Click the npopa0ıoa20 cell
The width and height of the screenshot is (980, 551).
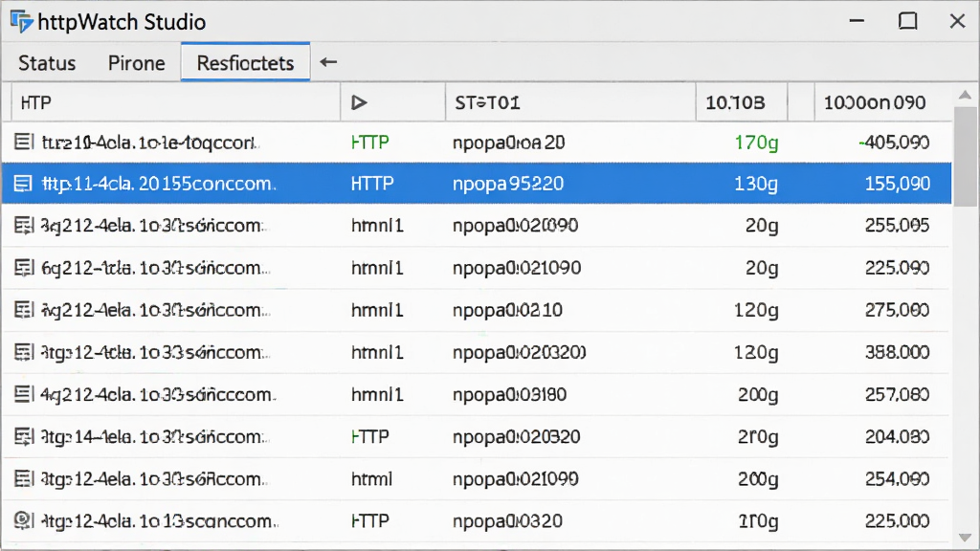click(509, 143)
